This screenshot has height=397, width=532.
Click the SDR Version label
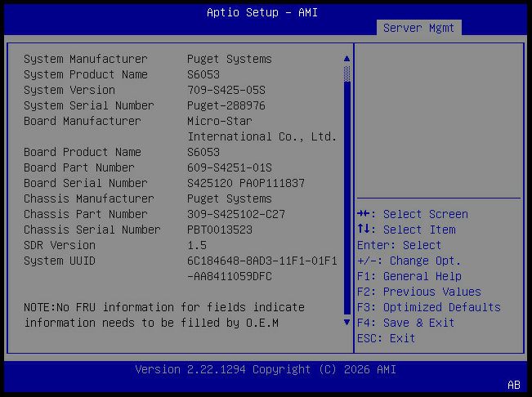[60, 245]
